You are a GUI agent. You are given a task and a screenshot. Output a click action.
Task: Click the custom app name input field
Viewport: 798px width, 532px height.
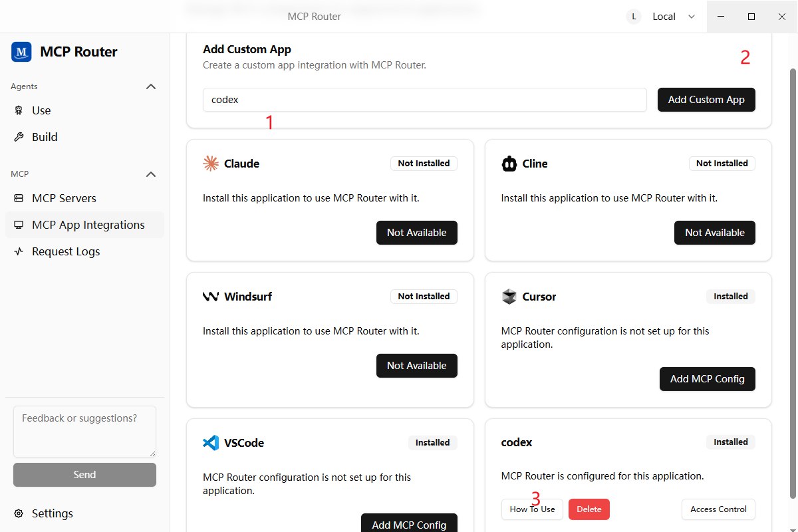[424, 100]
